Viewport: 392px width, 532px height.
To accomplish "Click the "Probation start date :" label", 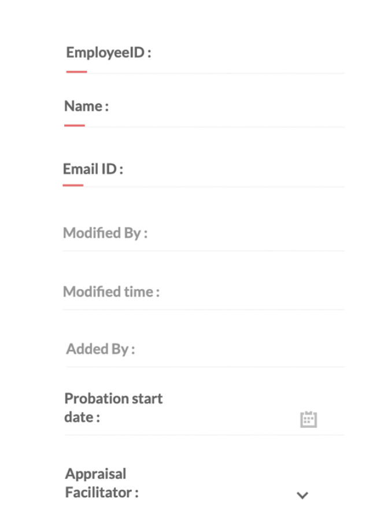I will (x=113, y=408).
